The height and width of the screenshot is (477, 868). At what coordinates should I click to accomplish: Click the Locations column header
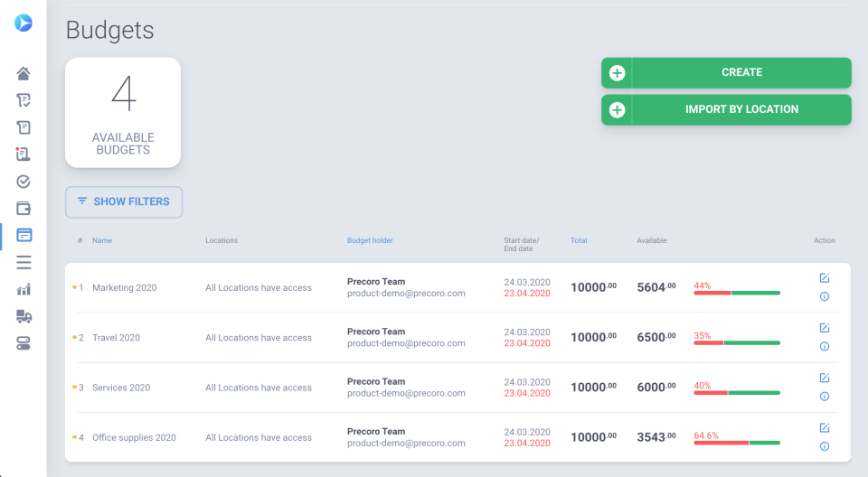click(222, 240)
